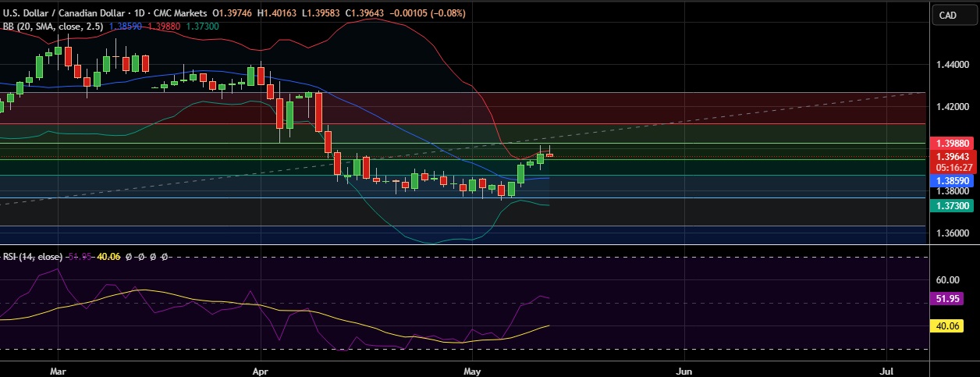Click the yellow 40.06 RSI average label
980x377 pixels.
(950, 325)
